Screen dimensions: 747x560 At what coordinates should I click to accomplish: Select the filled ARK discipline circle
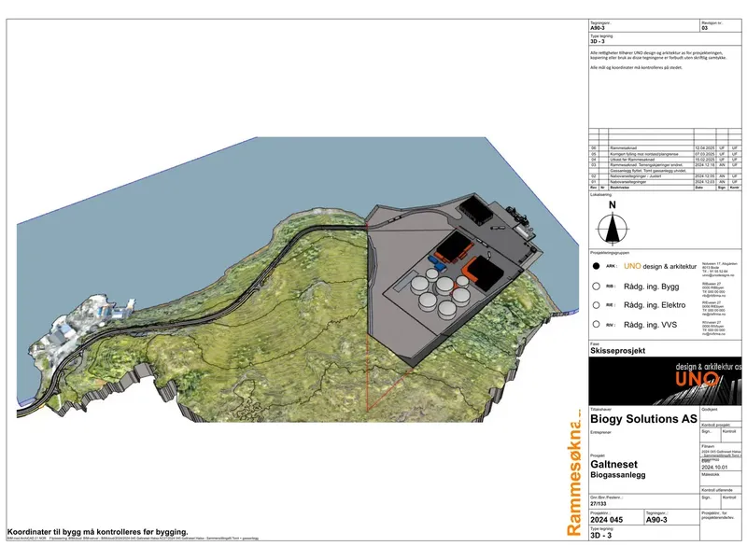[x=596, y=266]
